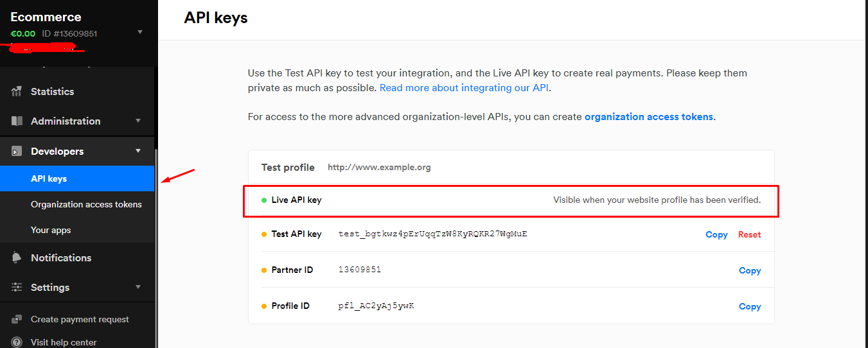Open the API keys menu item
Screen dimensions: 868x348
point(49,178)
